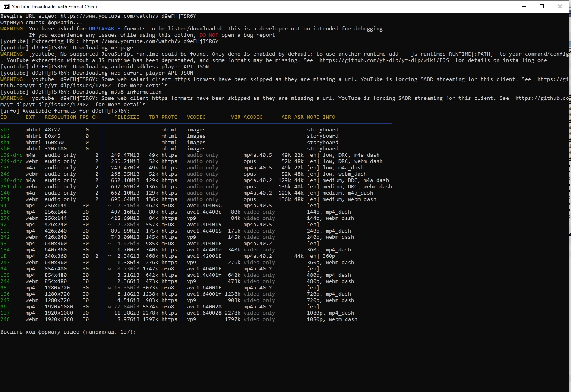Viewport: 571px width, 392px height.
Task: Click the VCODEC column header
Action: tap(196, 117)
